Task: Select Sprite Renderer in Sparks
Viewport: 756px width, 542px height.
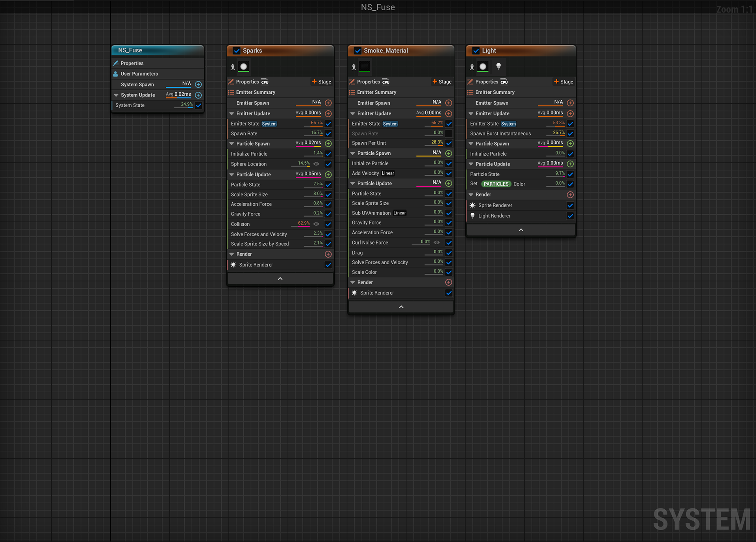Action: click(x=280, y=265)
